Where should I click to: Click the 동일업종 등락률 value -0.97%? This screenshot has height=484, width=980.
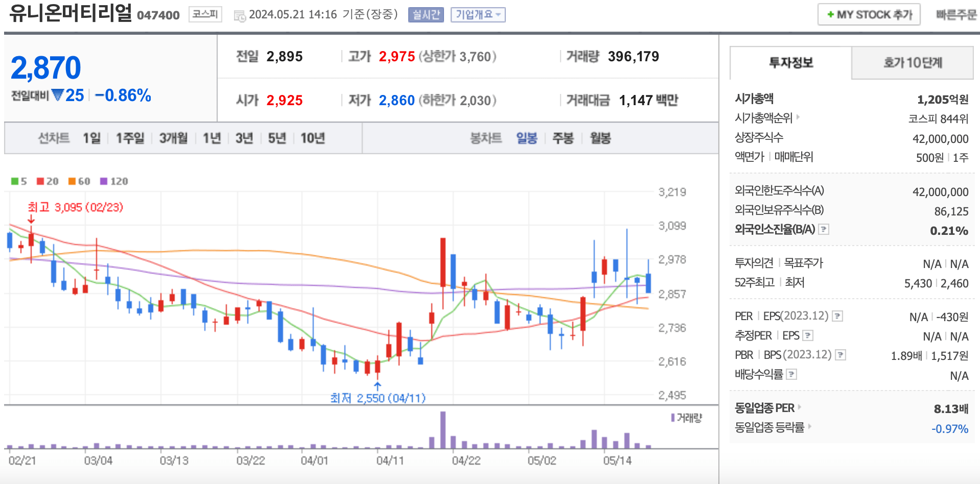pos(949,429)
